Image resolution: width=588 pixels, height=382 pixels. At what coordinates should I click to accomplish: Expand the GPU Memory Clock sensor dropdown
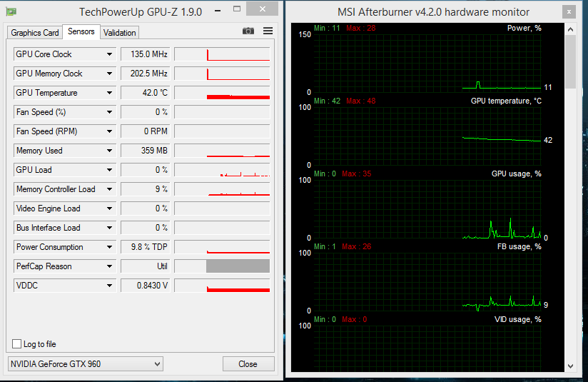pos(109,74)
